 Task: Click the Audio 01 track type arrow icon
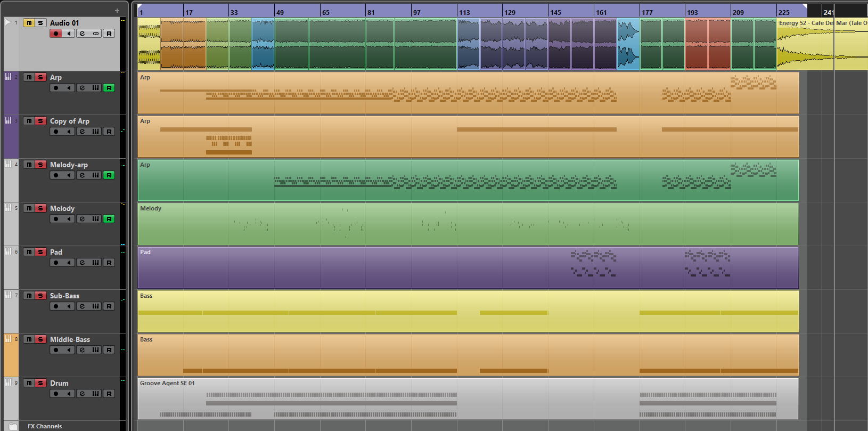click(8, 22)
